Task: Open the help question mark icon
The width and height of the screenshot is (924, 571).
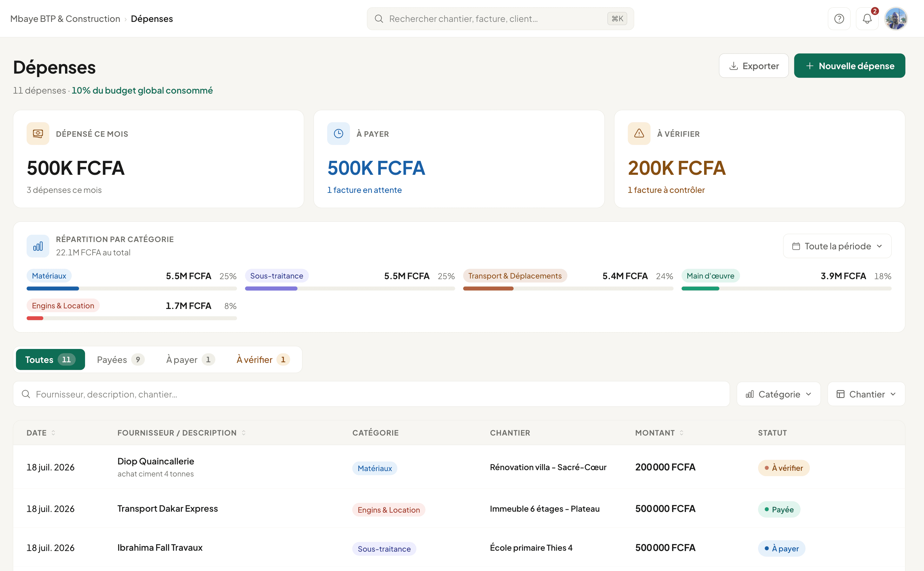Action: pyautogui.click(x=839, y=18)
